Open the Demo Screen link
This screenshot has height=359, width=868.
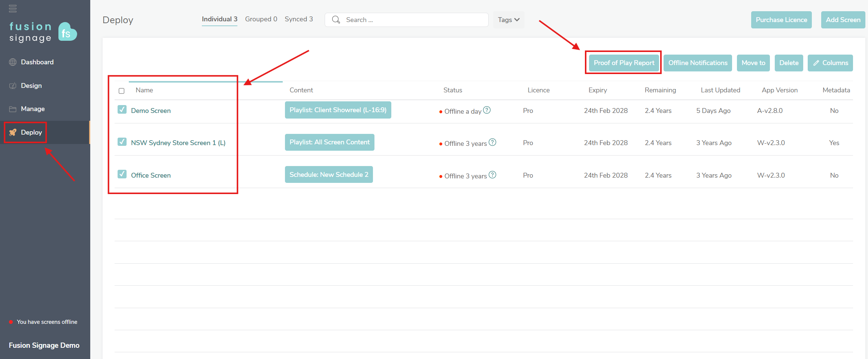[151, 111]
